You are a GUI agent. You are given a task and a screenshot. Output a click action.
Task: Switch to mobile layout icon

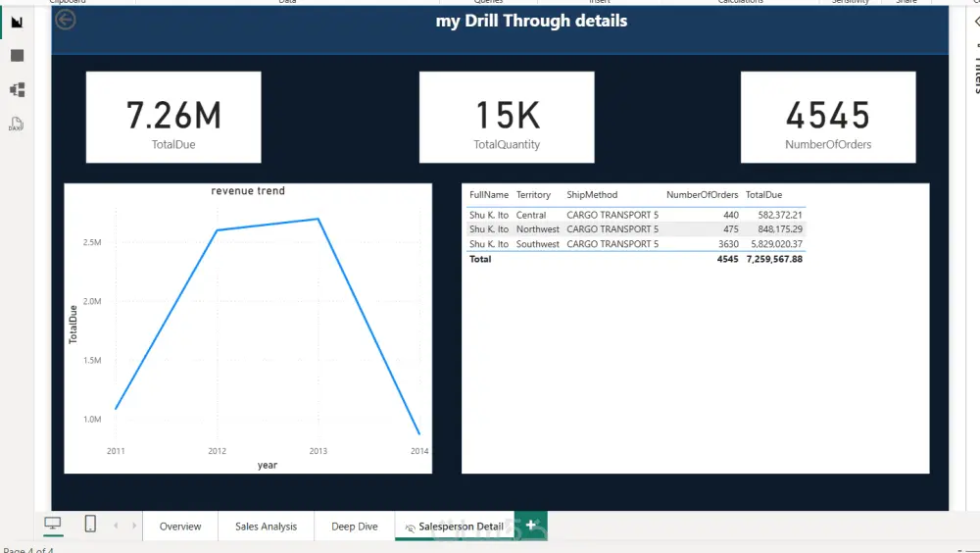point(90,523)
